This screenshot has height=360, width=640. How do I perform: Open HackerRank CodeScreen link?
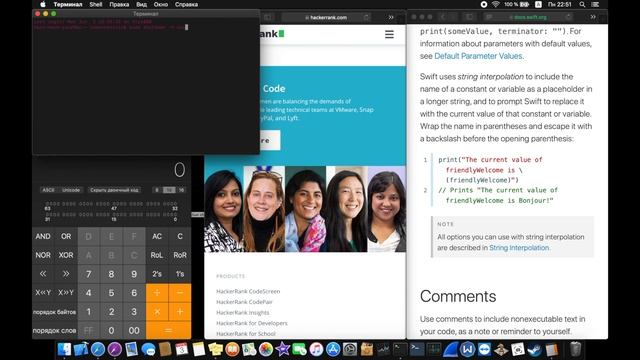point(248,291)
